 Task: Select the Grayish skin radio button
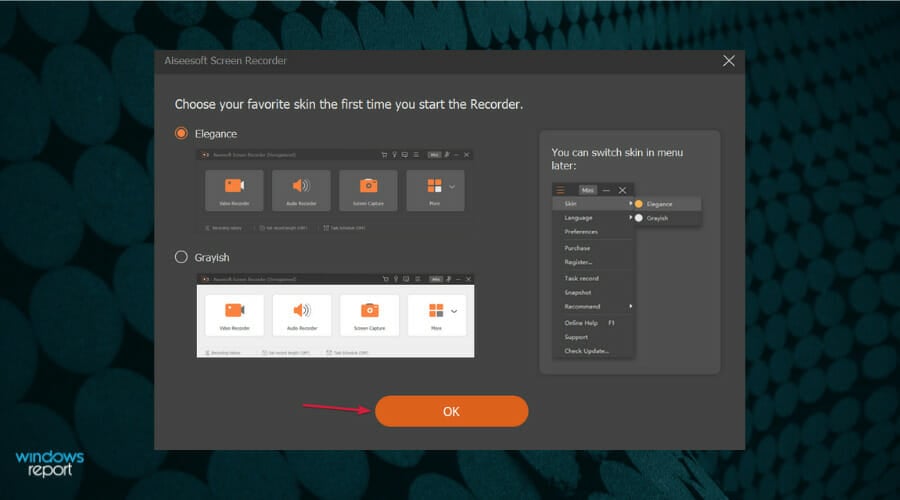181,257
